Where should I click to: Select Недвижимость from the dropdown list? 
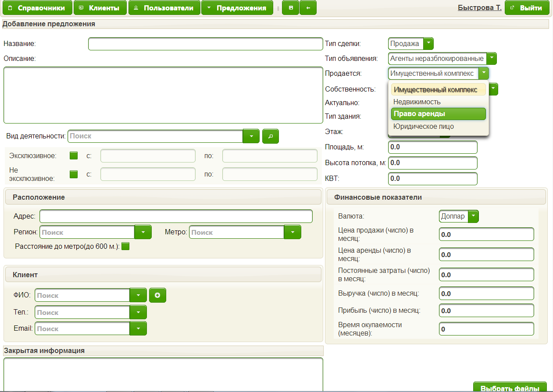(x=439, y=102)
